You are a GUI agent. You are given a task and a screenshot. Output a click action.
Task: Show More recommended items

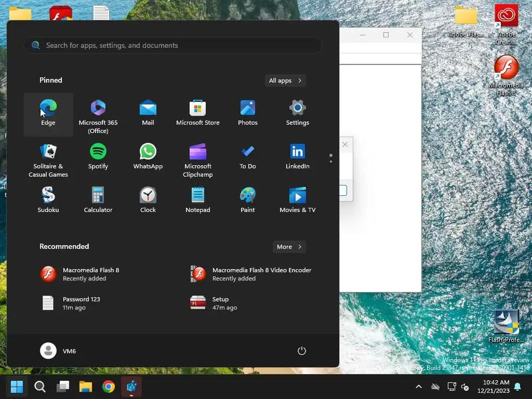pyautogui.click(x=289, y=247)
